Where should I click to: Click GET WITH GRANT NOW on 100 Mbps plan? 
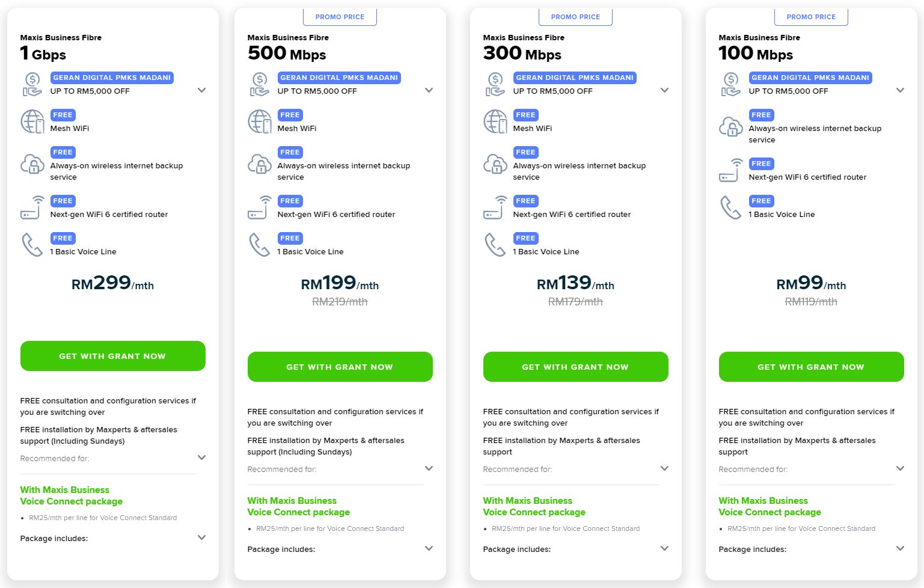click(811, 367)
